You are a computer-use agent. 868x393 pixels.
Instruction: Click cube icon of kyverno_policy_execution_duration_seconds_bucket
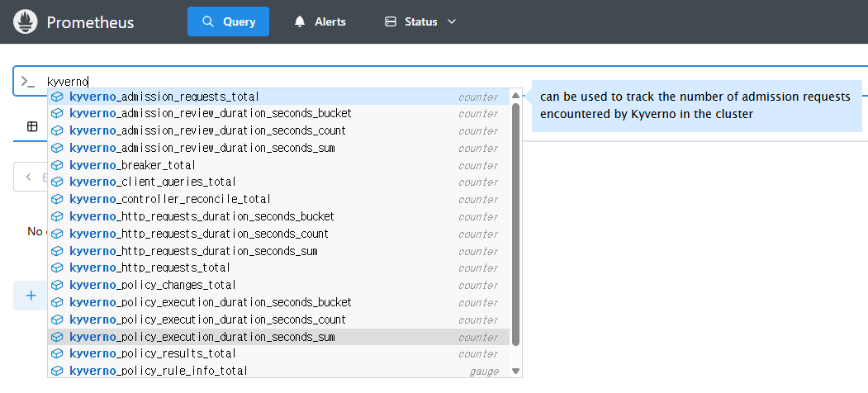(x=57, y=302)
